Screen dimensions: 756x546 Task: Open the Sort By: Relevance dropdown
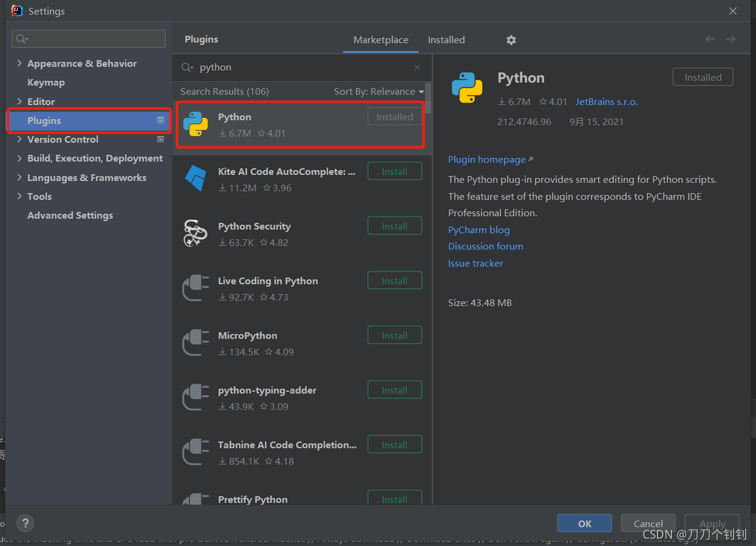pos(379,91)
